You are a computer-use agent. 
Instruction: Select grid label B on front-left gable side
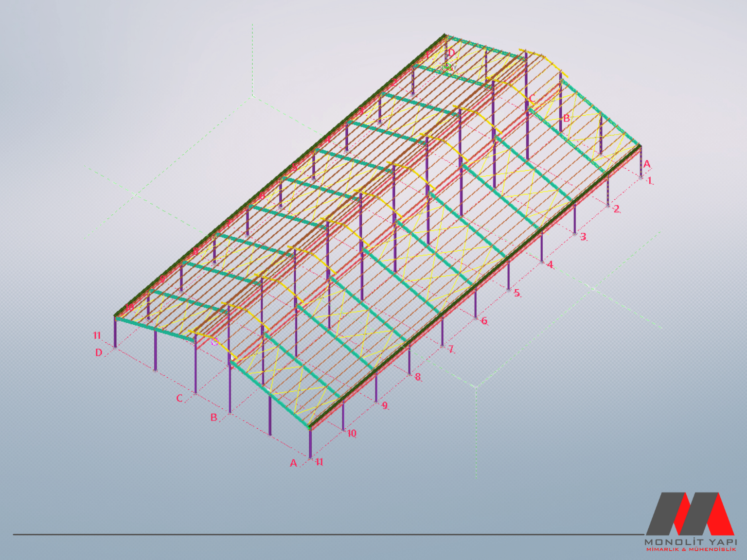pyautogui.click(x=213, y=418)
